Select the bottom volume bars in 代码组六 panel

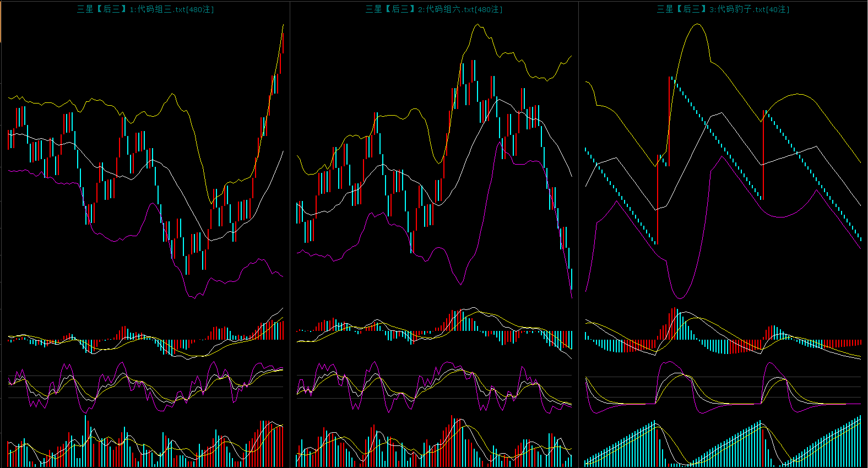(434, 446)
